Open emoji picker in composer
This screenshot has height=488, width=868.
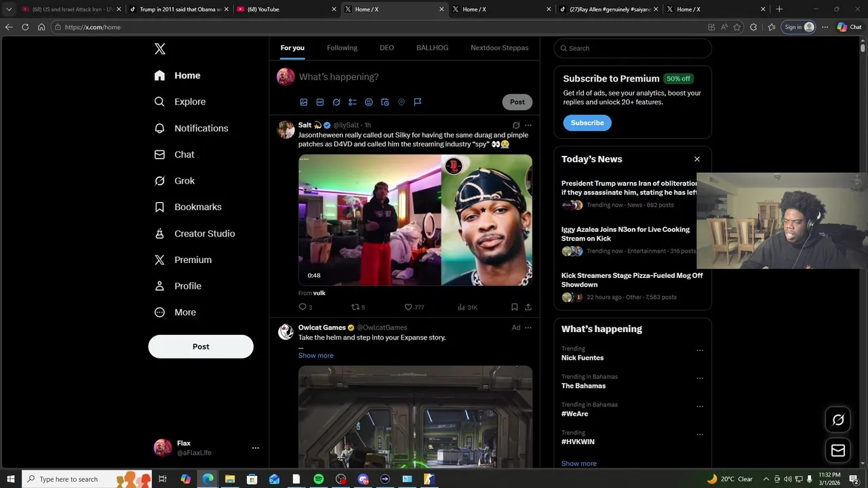coord(369,102)
